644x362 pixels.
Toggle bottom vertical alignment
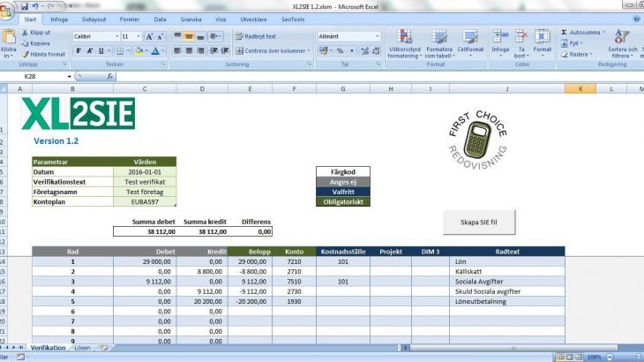(x=200, y=36)
